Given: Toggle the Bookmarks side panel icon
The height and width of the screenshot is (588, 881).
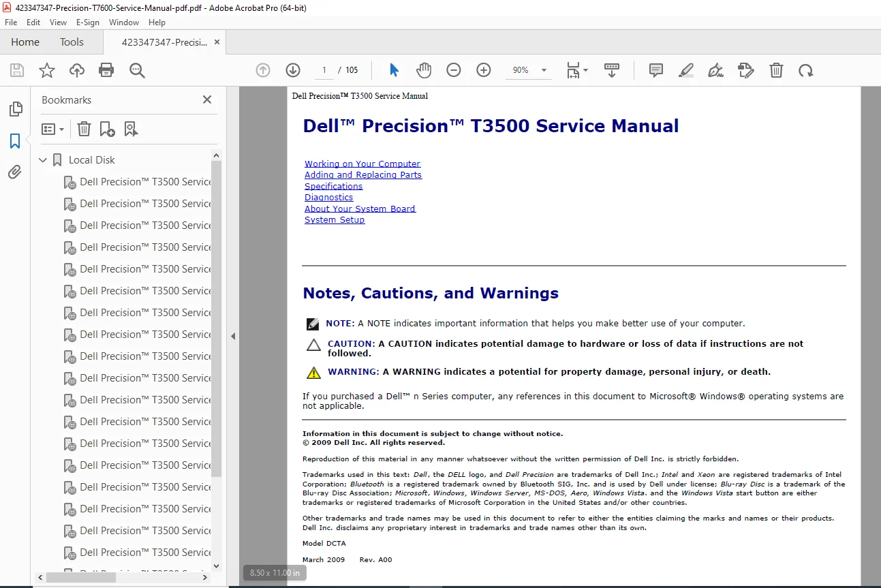Looking at the screenshot, I should pos(15,141).
